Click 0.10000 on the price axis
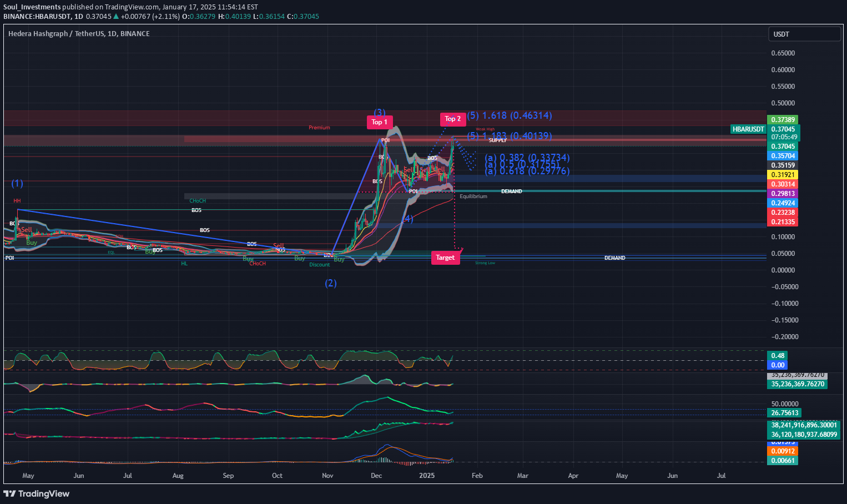This screenshot has width=847, height=504. point(783,237)
